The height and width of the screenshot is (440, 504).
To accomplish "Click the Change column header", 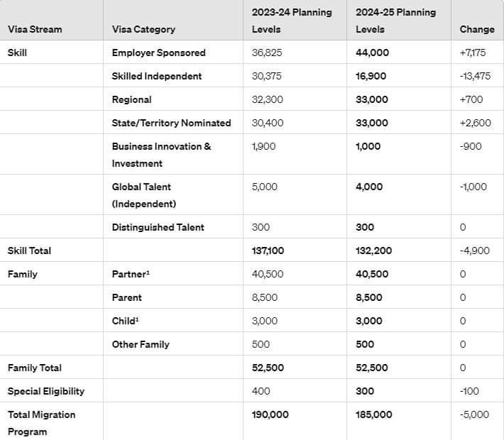I will (x=477, y=29).
